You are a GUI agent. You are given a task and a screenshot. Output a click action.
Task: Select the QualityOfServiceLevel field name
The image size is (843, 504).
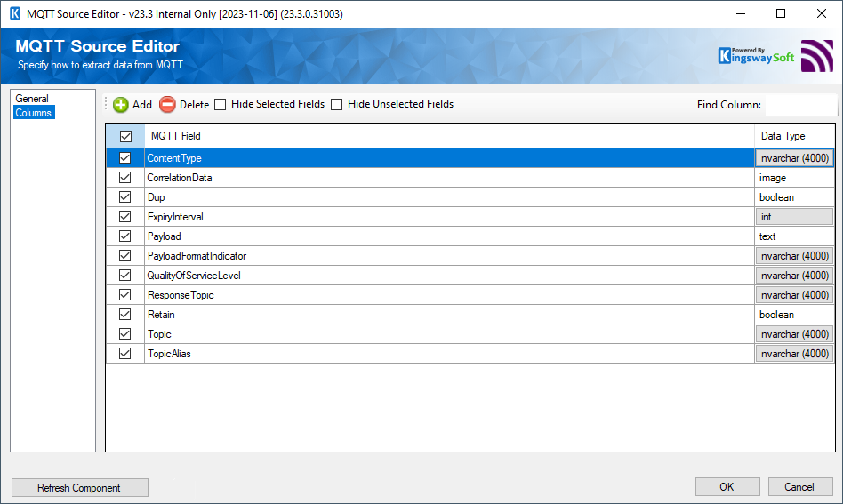coord(194,275)
